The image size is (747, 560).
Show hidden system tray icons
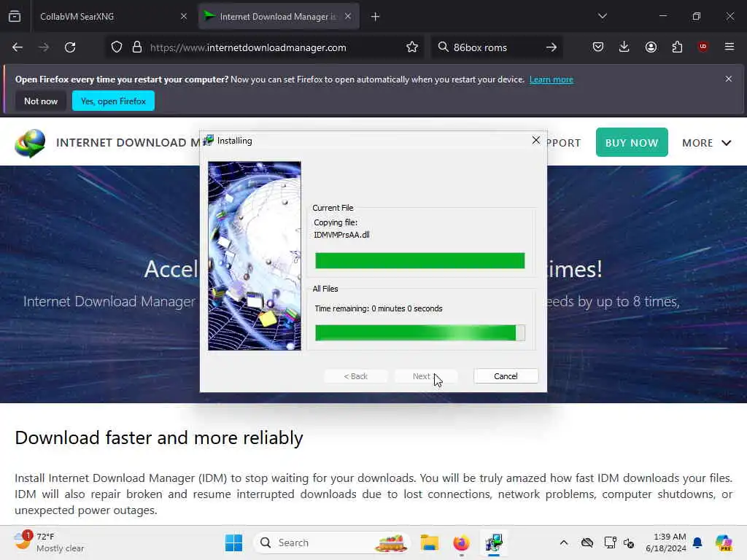[564, 542]
